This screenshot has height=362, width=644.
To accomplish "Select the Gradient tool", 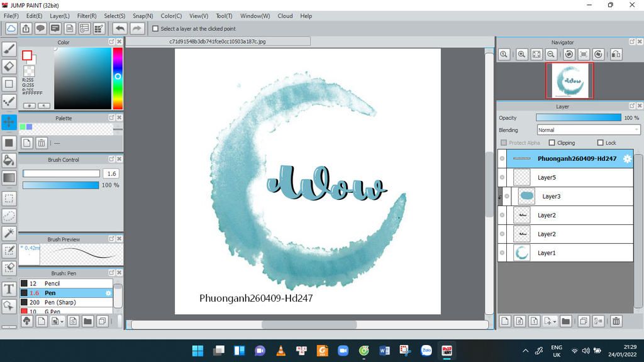I will (x=9, y=177).
